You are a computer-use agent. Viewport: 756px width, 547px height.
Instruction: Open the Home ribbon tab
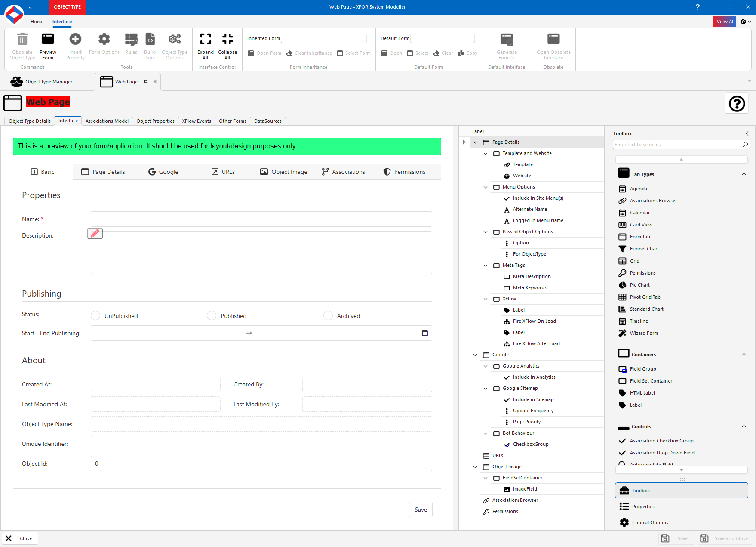click(x=37, y=22)
